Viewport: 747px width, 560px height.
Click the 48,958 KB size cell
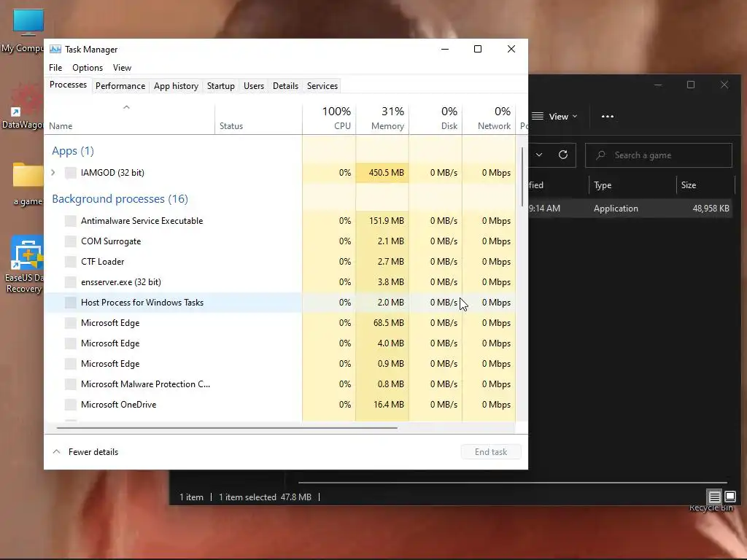[x=711, y=208]
